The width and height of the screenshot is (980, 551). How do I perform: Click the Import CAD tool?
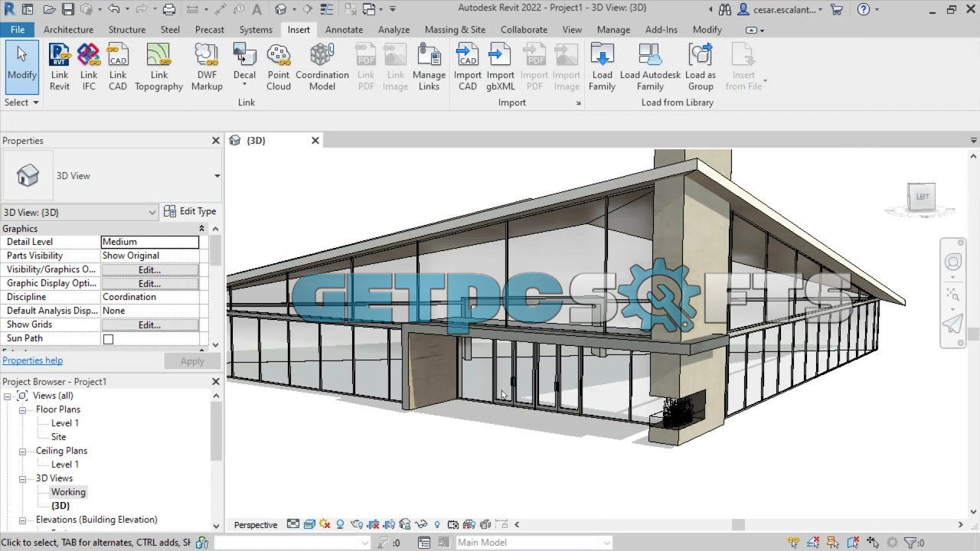pos(468,67)
